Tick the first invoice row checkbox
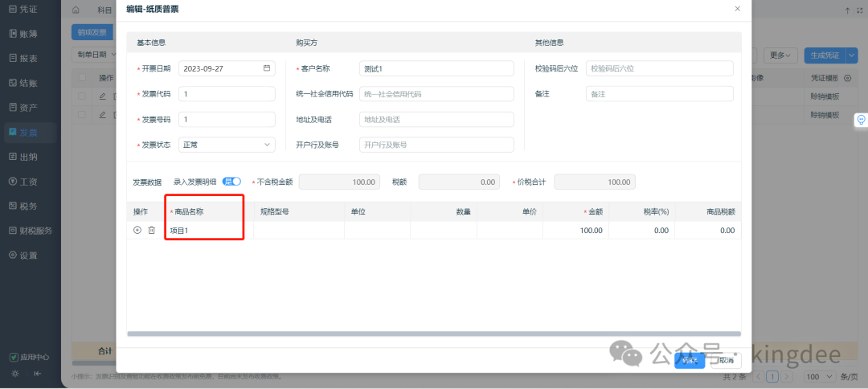868x389 pixels. 82,96
